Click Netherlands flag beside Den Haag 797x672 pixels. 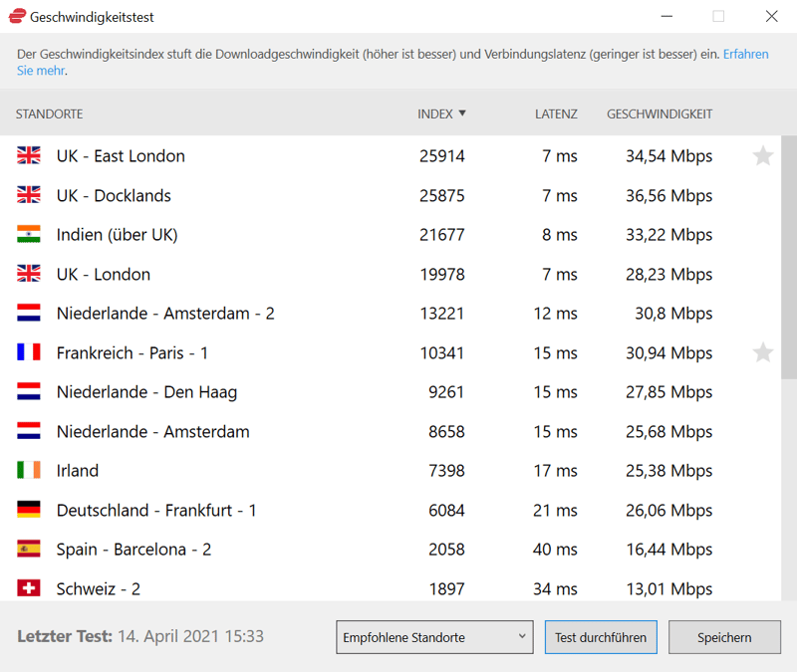pos(29,392)
